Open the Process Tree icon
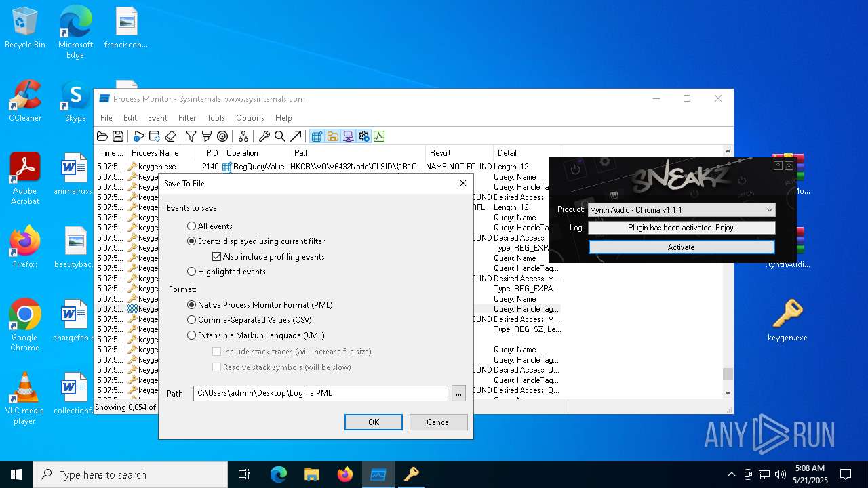This screenshot has width=868, height=488. (243, 136)
